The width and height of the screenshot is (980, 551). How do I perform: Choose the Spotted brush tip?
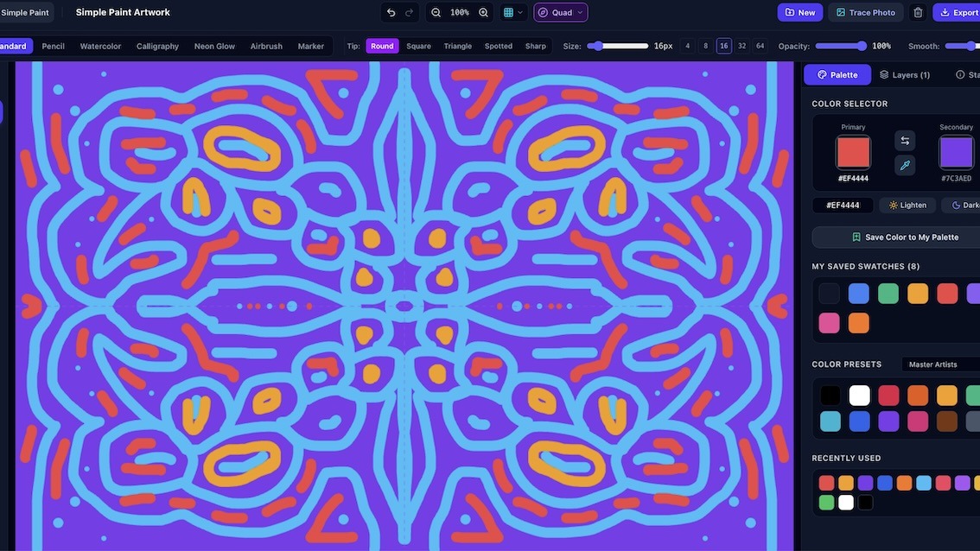(x=499, y=47)
